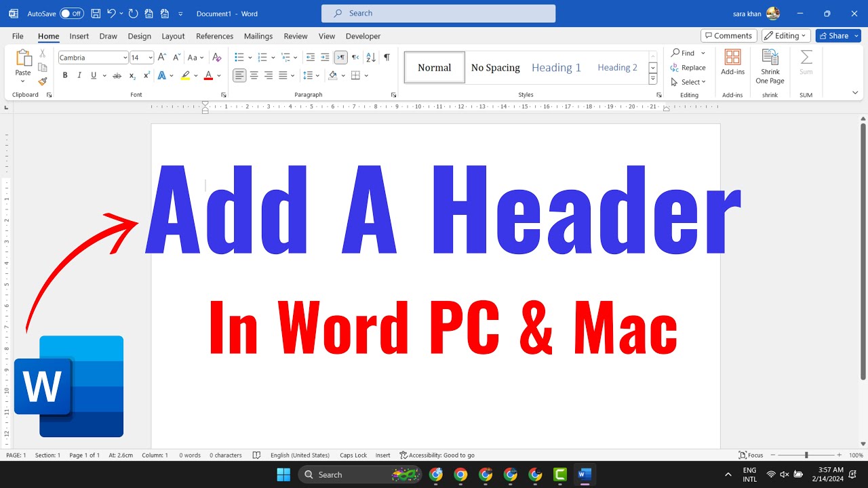868x488 pixels.
Task: Toggle subscript formatting
Action: (132, 75)
